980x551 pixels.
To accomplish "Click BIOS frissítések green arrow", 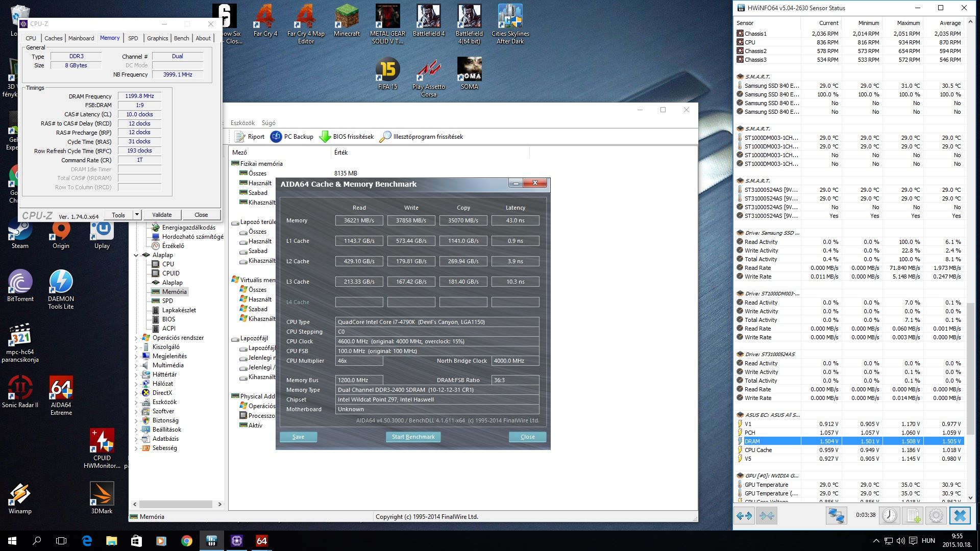I will [347, 137].
